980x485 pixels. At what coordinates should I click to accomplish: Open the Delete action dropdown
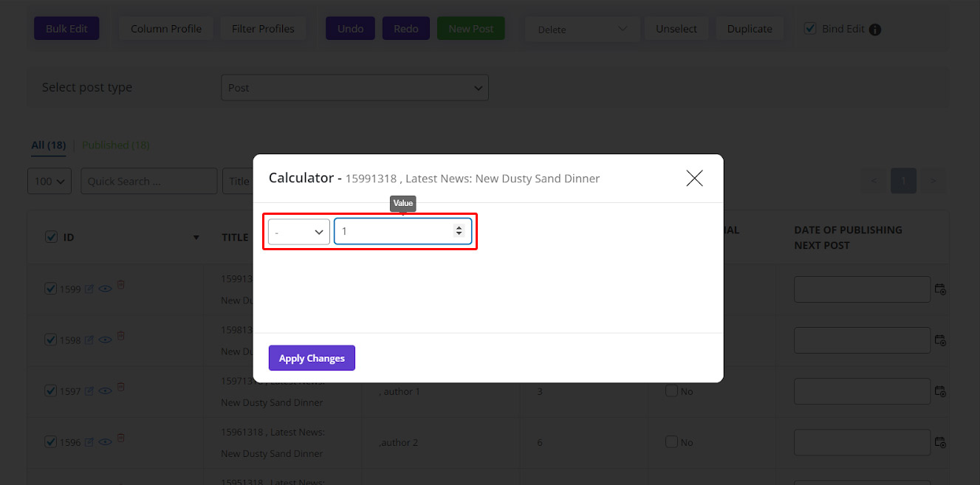click(583, 29)
